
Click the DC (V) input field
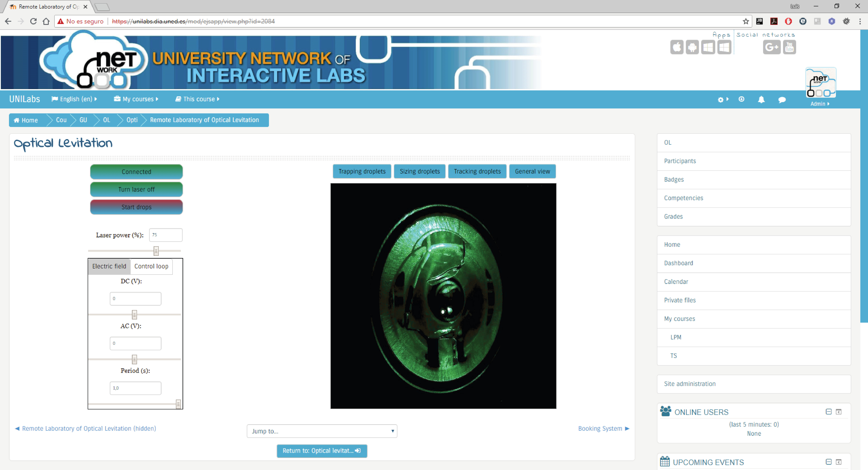pyautogui.click(x=135, y=298)
